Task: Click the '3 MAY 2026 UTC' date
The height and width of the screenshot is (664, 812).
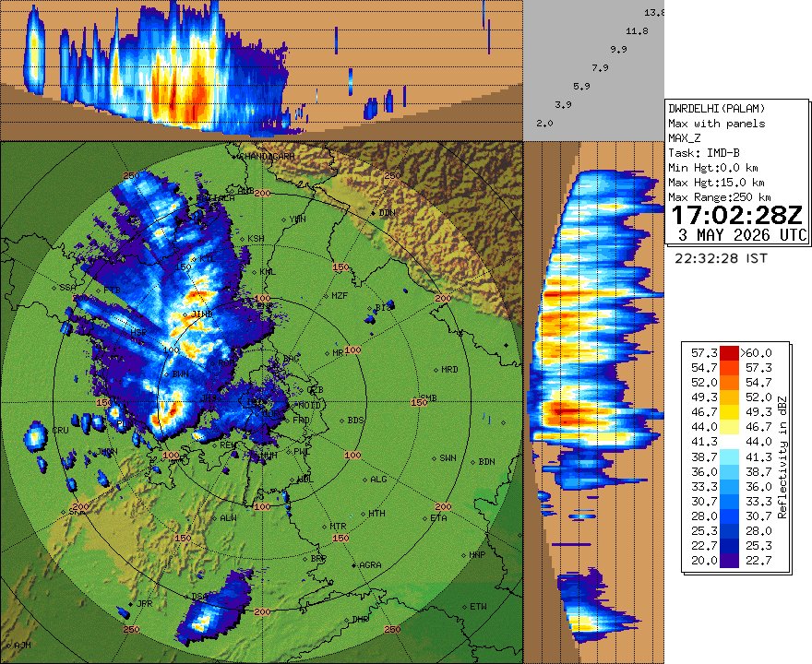Action: pos(742,235)
